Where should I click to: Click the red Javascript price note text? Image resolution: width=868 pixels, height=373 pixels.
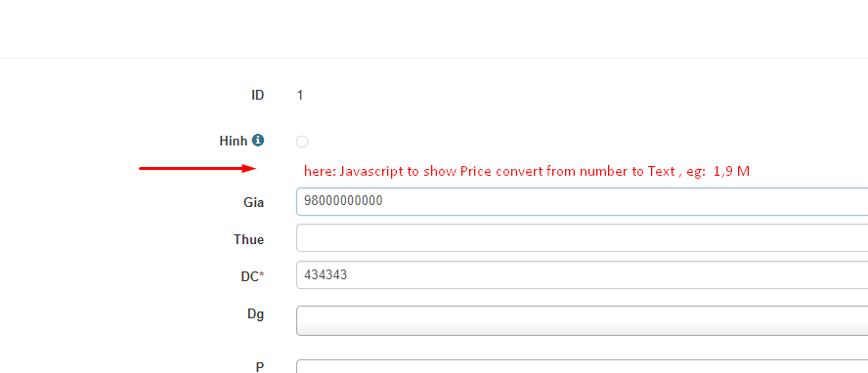point(527,171)
